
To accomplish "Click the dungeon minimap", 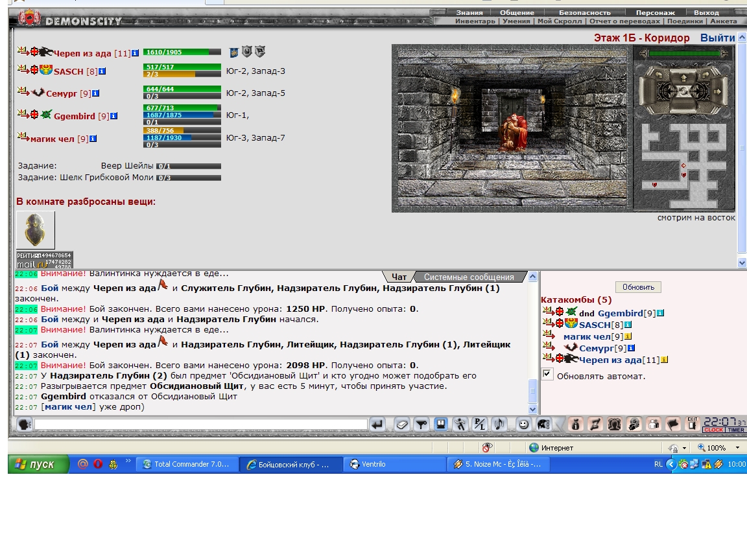I will point(683,166).
